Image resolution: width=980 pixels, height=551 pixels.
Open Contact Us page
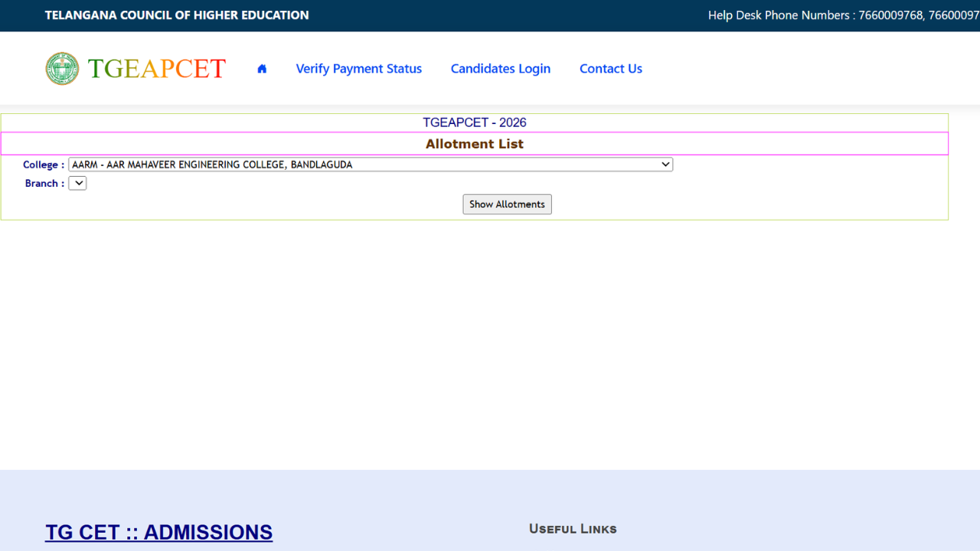pyautogui.click(x=611, y=69)
